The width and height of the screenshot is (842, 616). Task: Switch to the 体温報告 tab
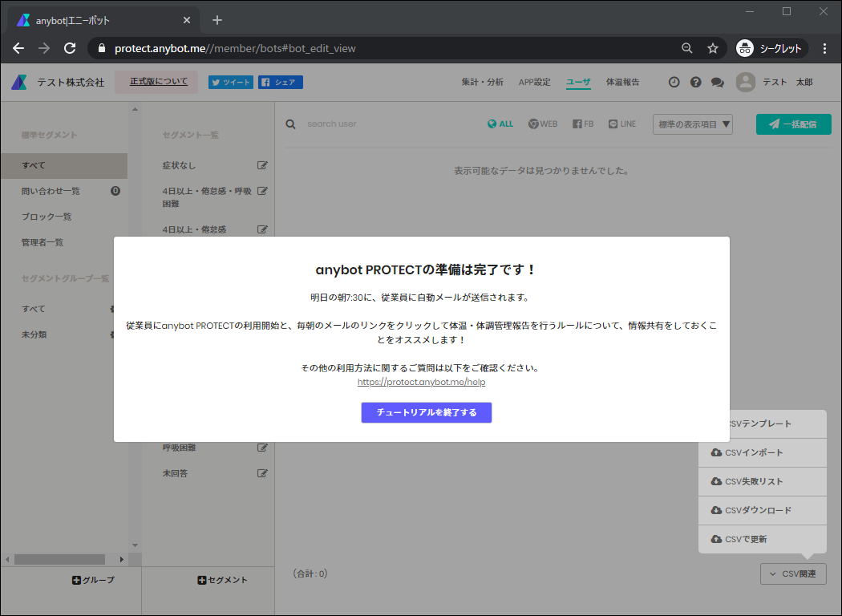click(622, 81)
